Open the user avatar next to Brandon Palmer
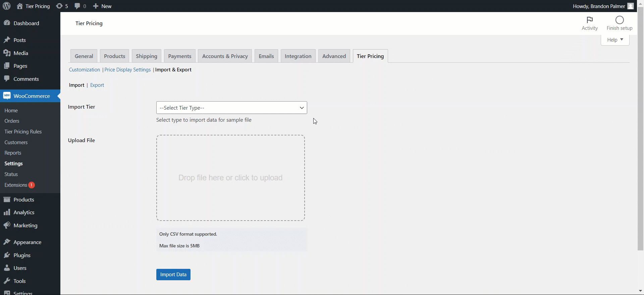The width and height of the screenshot is (644, 295). coord(631,6)
